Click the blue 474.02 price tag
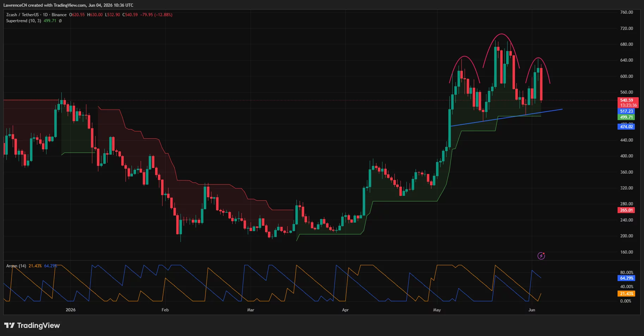The image size is (644, 336). tap(626, 127)
